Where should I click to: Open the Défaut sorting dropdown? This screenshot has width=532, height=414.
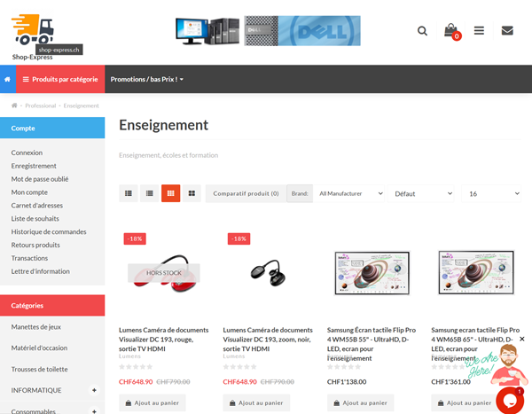[x=420, y=193]
